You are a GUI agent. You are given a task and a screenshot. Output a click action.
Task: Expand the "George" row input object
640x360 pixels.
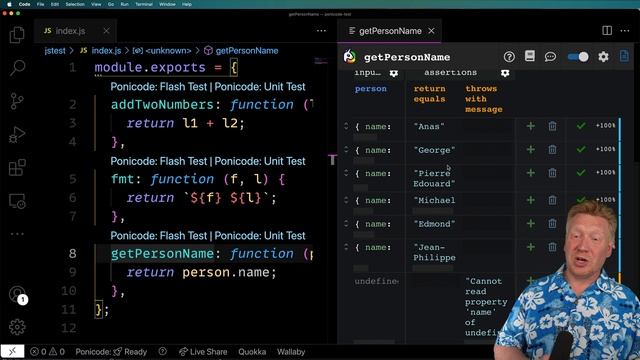346,150
